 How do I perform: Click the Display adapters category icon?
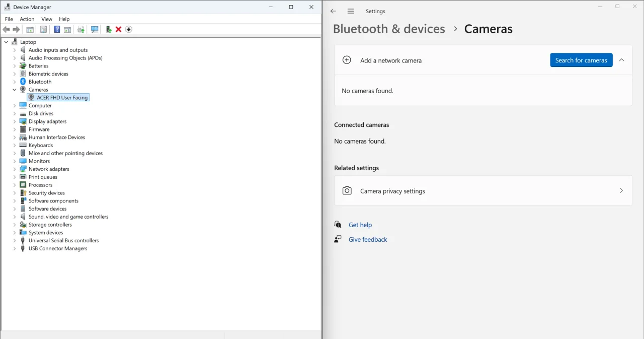[x=23, y=121]
